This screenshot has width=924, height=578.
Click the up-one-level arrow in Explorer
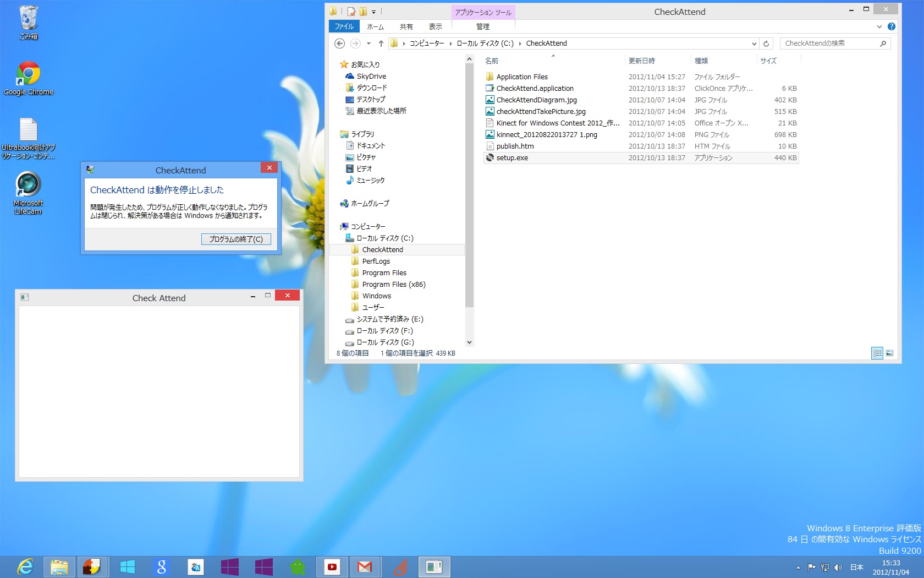coord(381,43)
